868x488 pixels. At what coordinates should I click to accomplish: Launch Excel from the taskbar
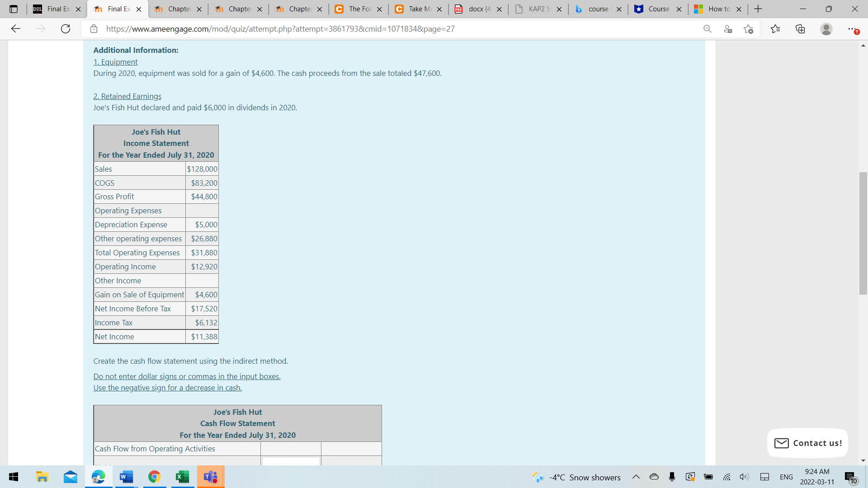point(182,477)
